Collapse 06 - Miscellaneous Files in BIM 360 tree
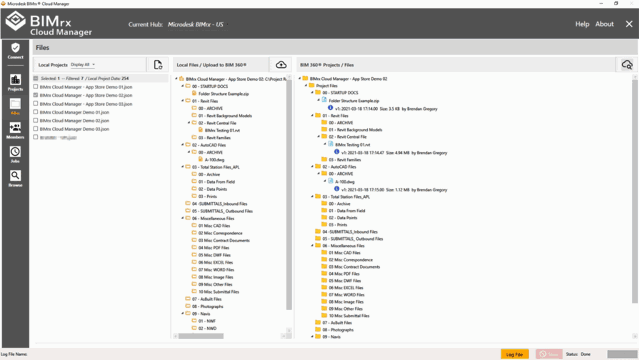Viewport: 639px width, 360px height. coord(312,245)
